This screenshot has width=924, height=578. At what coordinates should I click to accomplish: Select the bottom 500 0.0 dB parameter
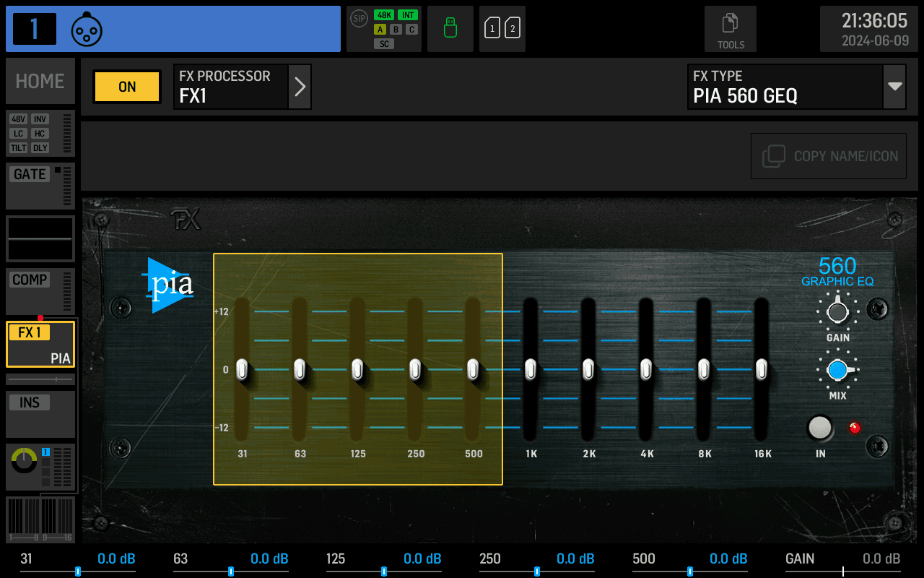tap(690, 562)
